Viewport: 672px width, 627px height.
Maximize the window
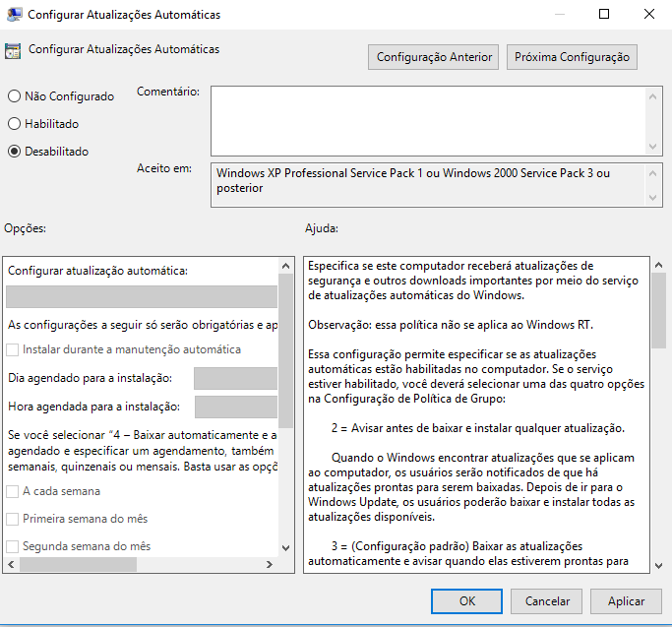pyautogui.click(x=604, y=14)
